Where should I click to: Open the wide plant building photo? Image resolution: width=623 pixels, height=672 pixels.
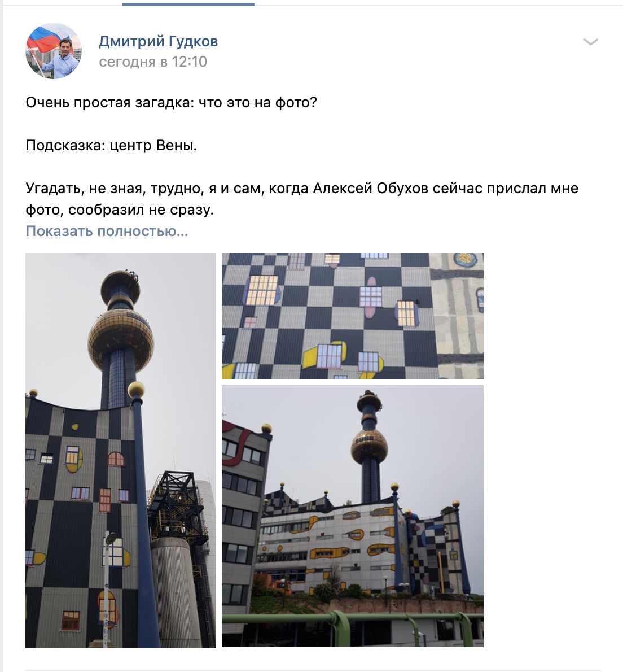tap(352, 516)
